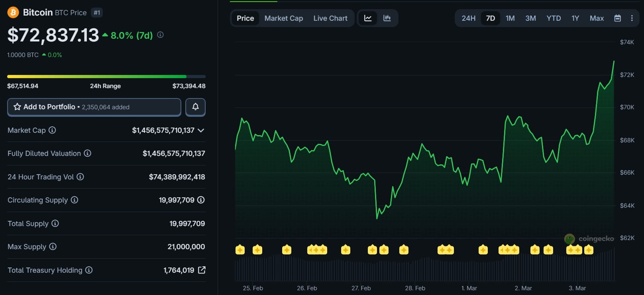Click the price alert bell icon

195,107
